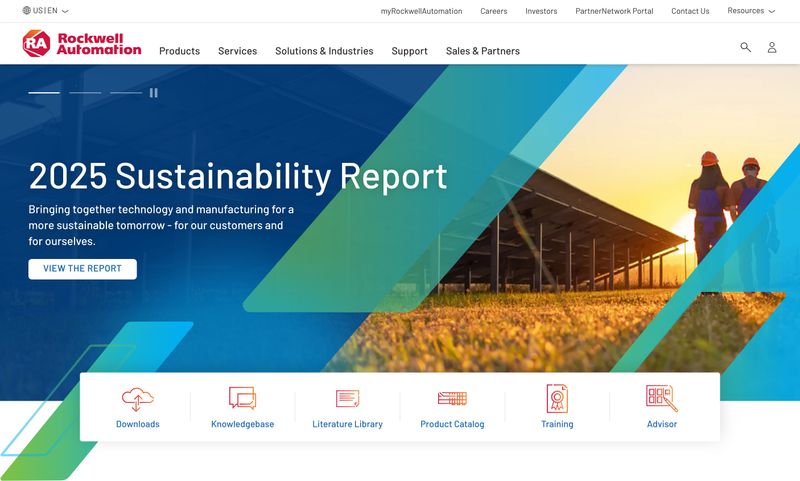
Task: Click the 2025 Sustainability Report headline
Action: 238,176
